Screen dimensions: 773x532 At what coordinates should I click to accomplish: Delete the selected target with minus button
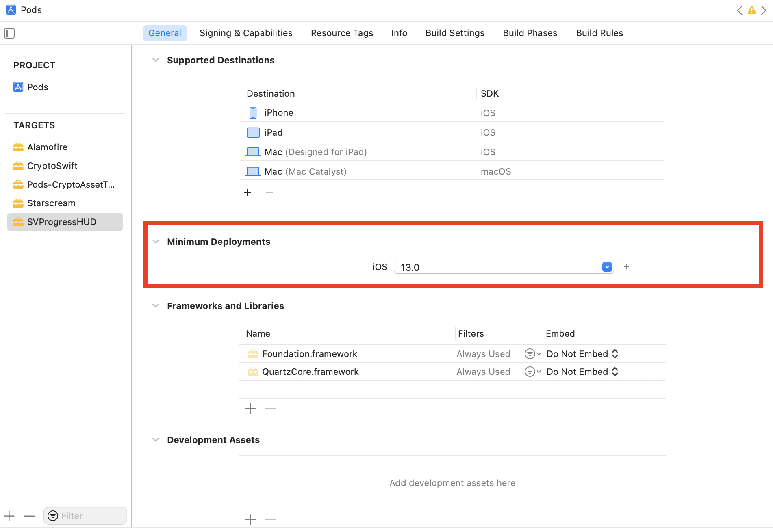pos(29,516)
